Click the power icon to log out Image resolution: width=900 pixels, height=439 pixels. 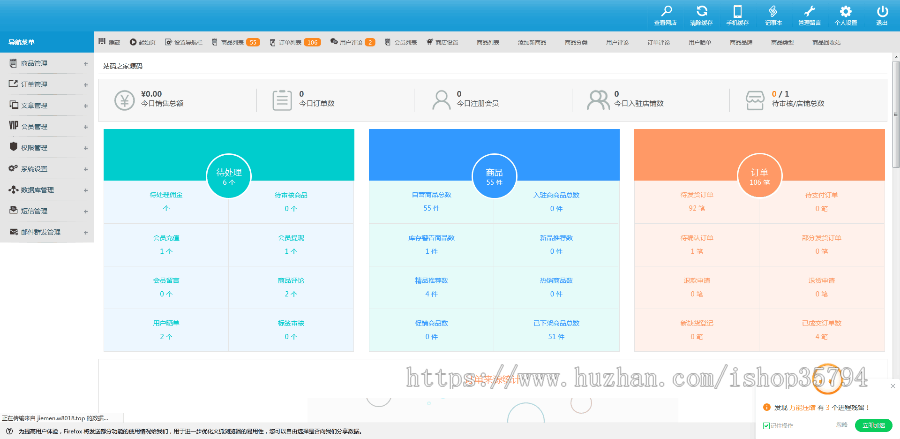tap(882, 11)
